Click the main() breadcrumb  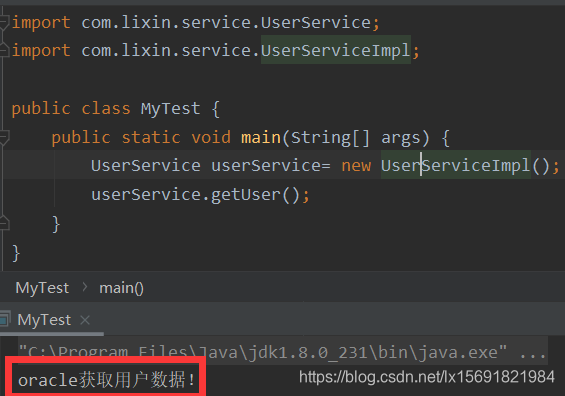point(121,288)
